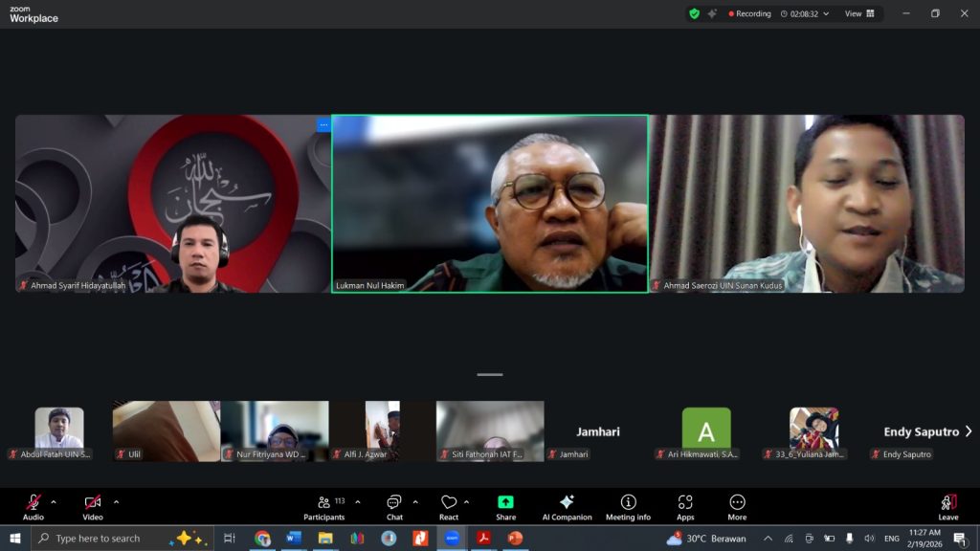Open the Chat panel
This screenshot has height=551, width=980.
pos(394,507)
